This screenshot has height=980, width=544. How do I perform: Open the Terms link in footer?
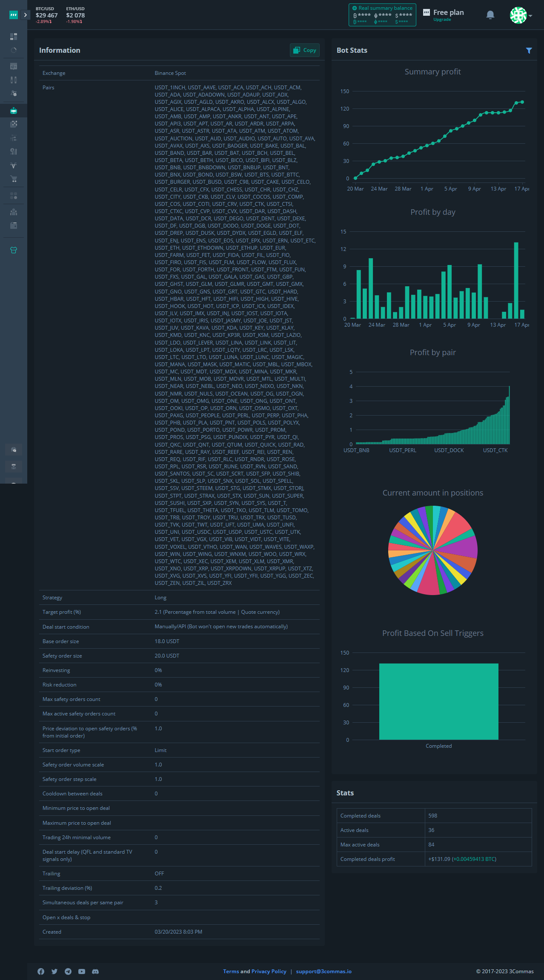pos(231,971)
